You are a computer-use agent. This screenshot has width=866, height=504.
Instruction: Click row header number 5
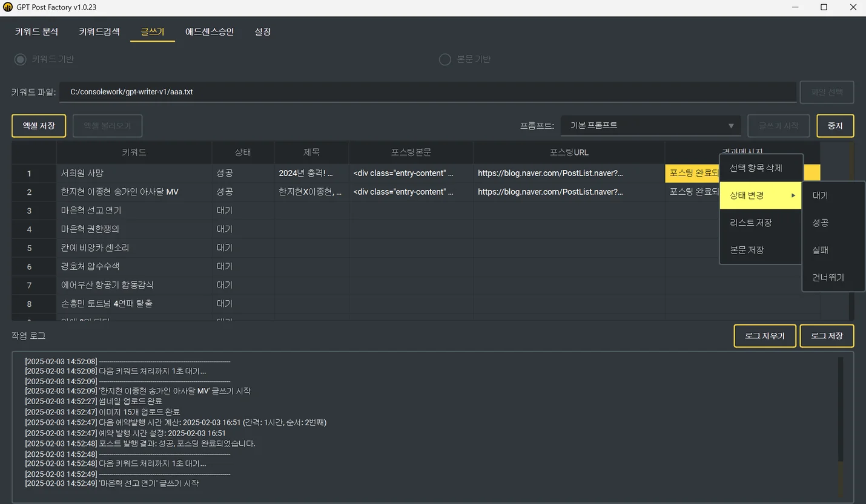pyautogui.click(x=34, y=248)
